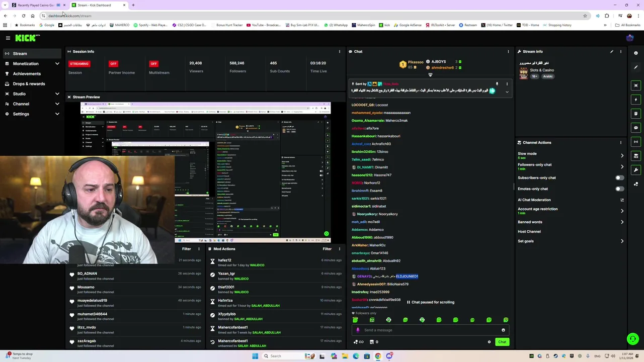Open Mod Actions three-dot menu

click(x=339, y=249)
